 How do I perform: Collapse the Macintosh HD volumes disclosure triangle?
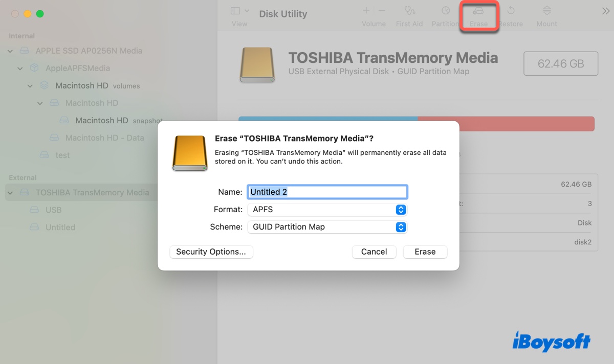click(x=30, y=85)
